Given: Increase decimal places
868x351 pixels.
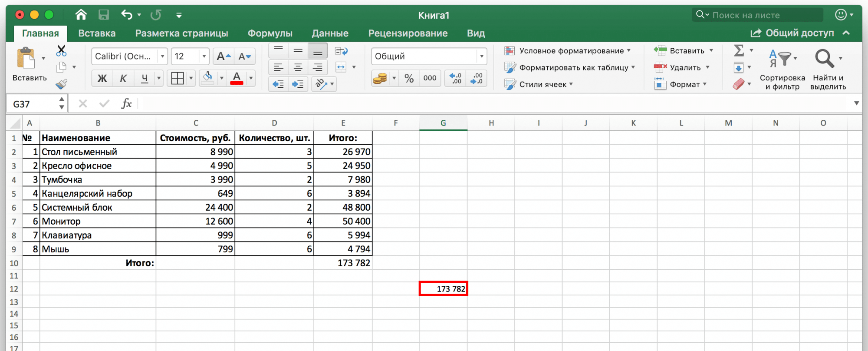Looking at the screenshot, I should tap(455, 78).
